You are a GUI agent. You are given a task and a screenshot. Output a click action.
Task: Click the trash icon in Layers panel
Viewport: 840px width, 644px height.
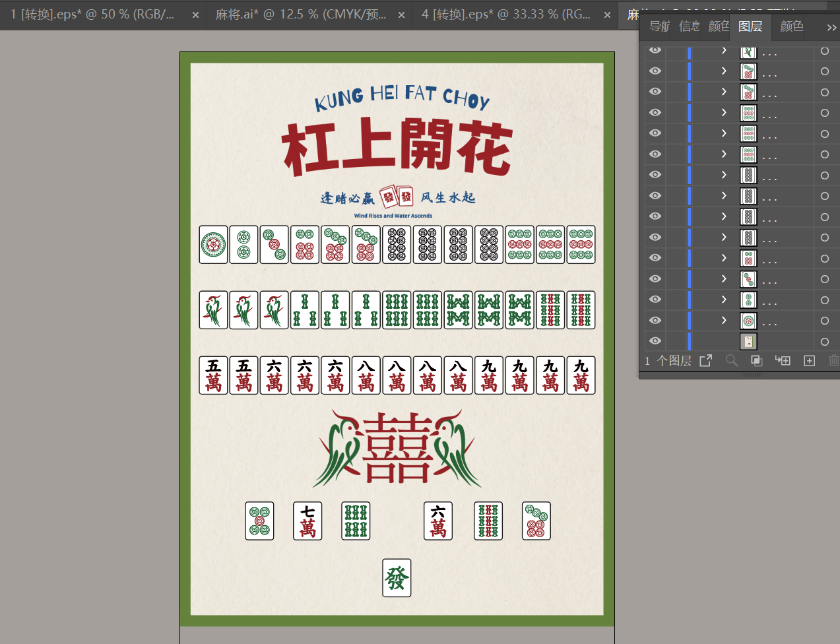[833, 360]
